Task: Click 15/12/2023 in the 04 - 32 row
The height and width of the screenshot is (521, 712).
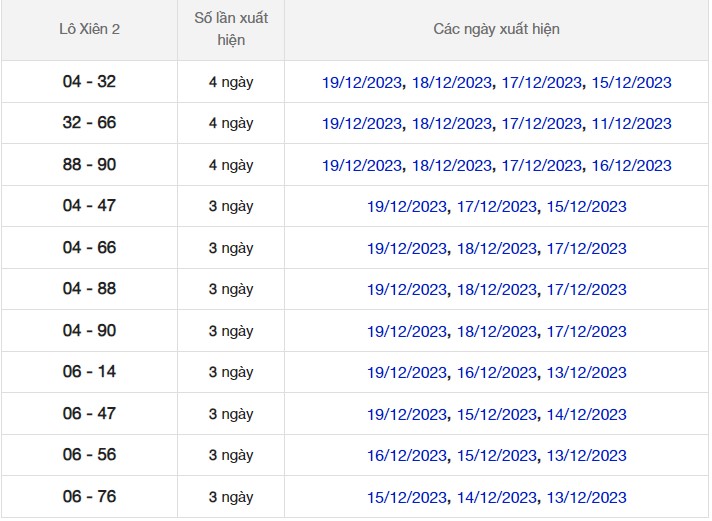Action: click(631, 82)
